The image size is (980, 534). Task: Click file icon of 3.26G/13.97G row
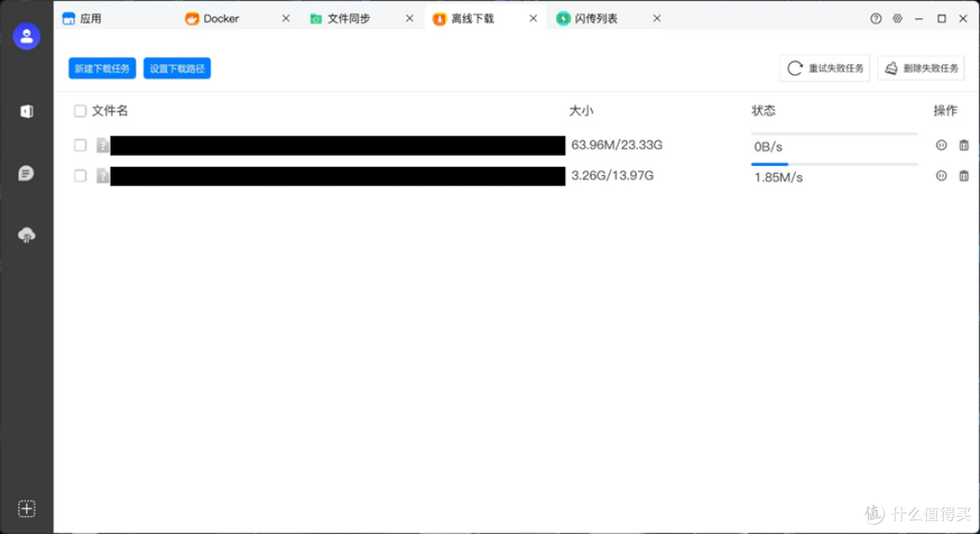point(103,176)
